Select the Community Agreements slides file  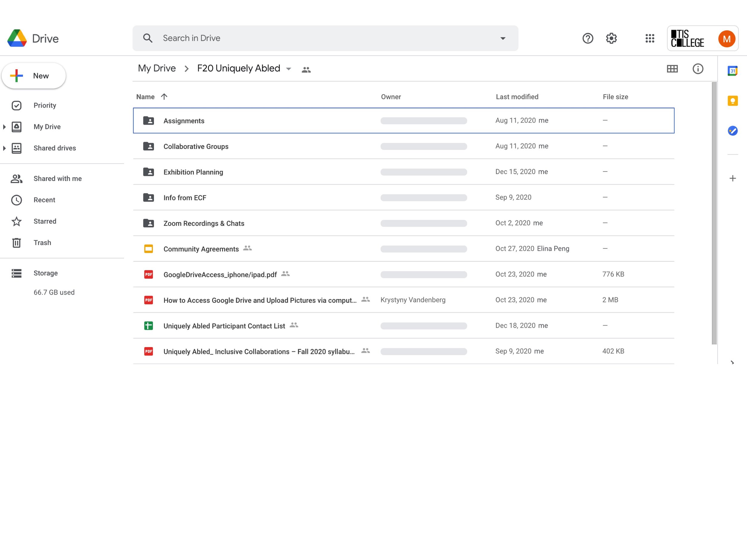coord(404,249)
